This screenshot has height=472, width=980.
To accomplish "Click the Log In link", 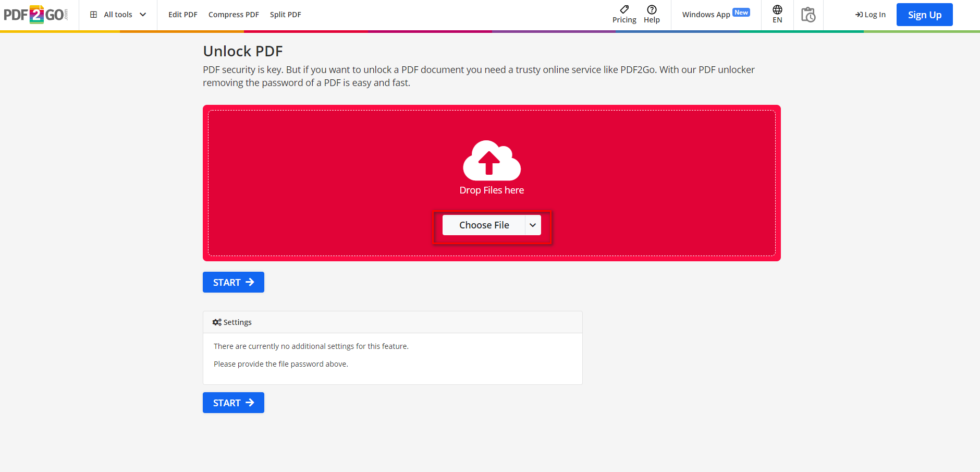I will [x=870, y=15].
